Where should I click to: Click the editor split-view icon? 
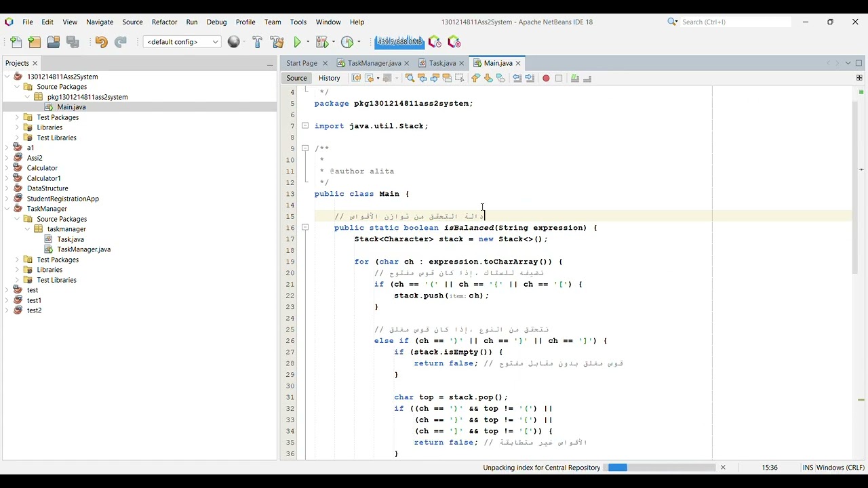click(859, 78)
